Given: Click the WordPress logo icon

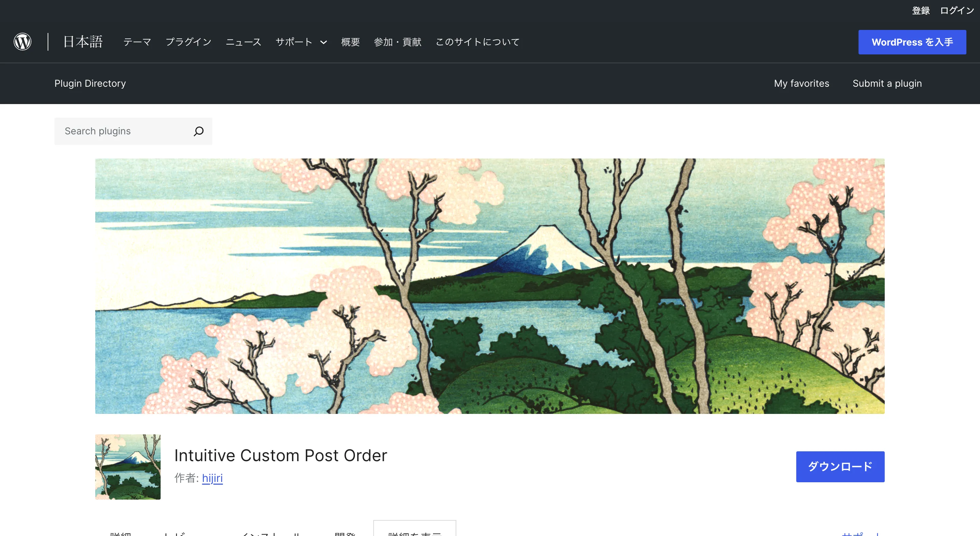Looking at the screenshot, I should (x=22, y=42).
